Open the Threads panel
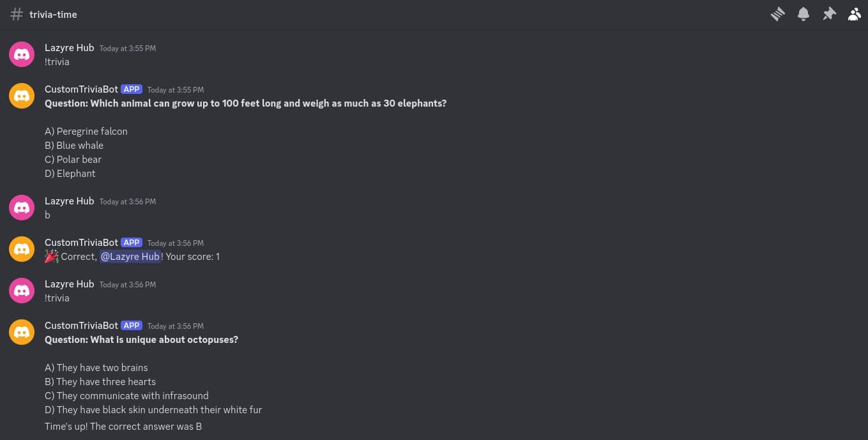This screenshot has width=868, height=440. click(778, 13)
